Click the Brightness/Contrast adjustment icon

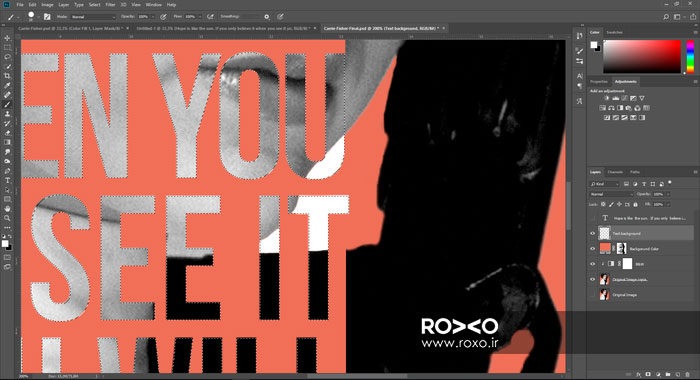click(606, 98)
